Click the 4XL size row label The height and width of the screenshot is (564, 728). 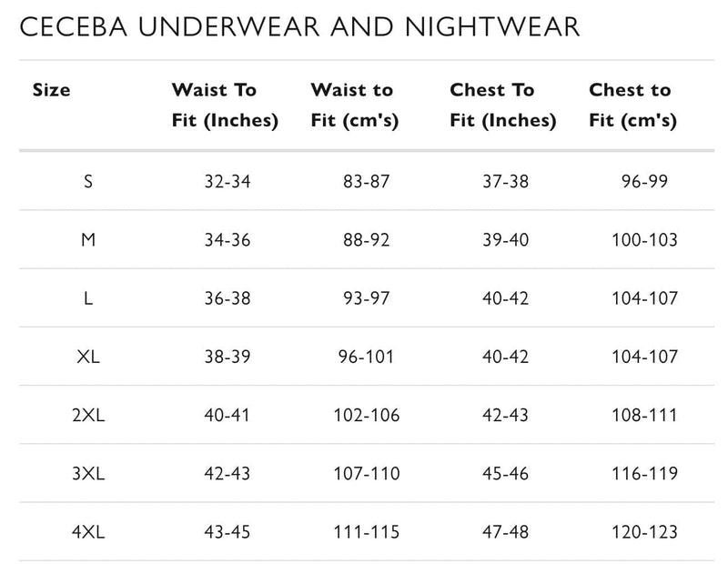[88, 532]
